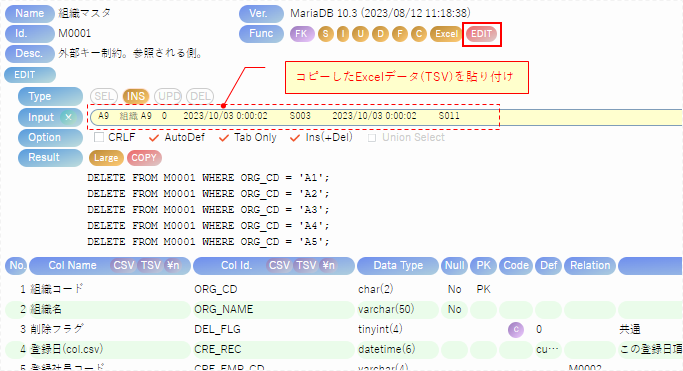Click the F circle in Func row

coord(399,34)
